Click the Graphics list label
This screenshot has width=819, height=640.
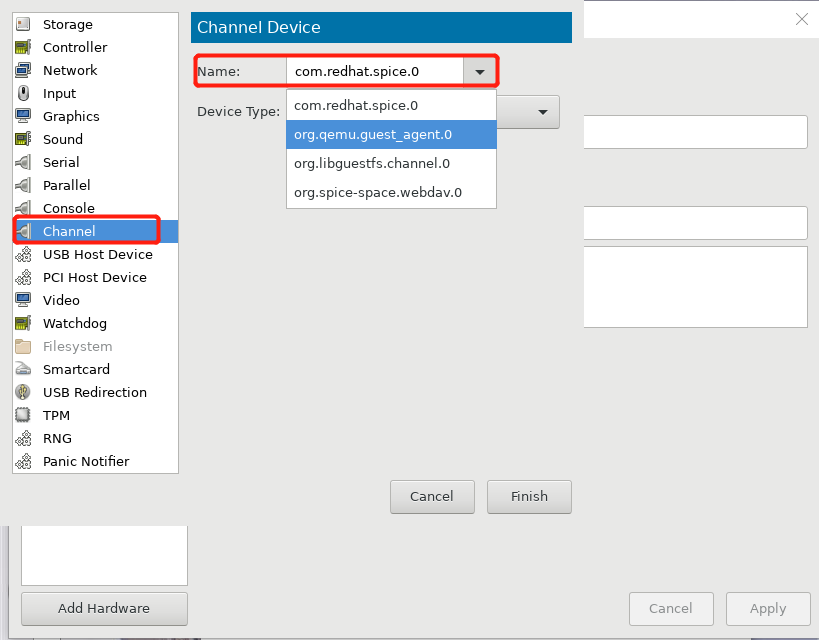tap(71, 117)
